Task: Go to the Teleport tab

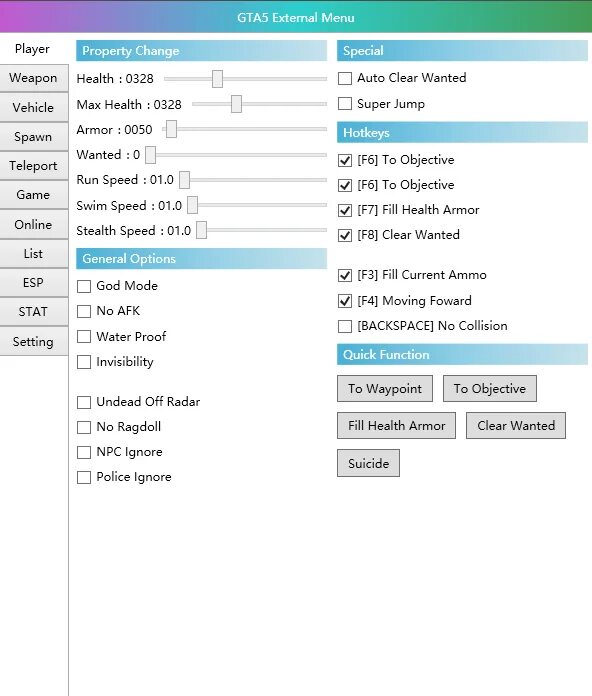Action: [x=34, y=166]
